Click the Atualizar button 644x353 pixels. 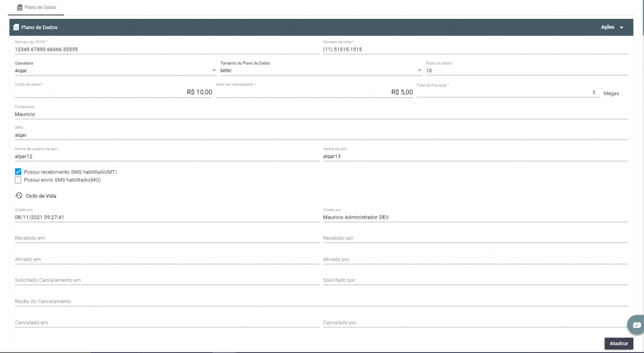[619, 344]
